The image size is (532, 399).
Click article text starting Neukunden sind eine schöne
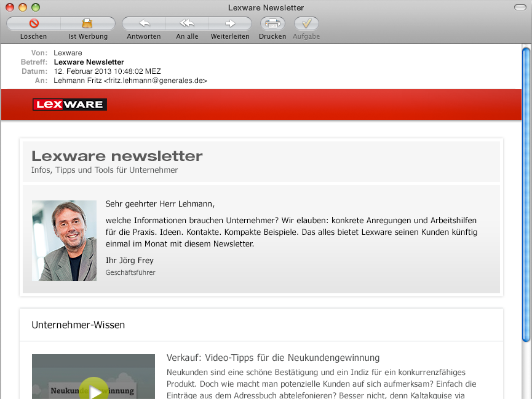click(321, 384)
